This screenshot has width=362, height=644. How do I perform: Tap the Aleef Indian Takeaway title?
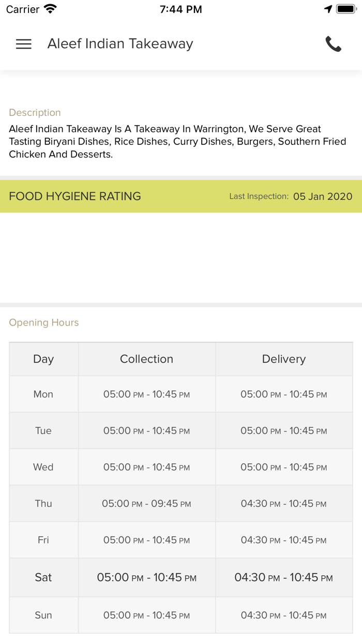point(120,44)
